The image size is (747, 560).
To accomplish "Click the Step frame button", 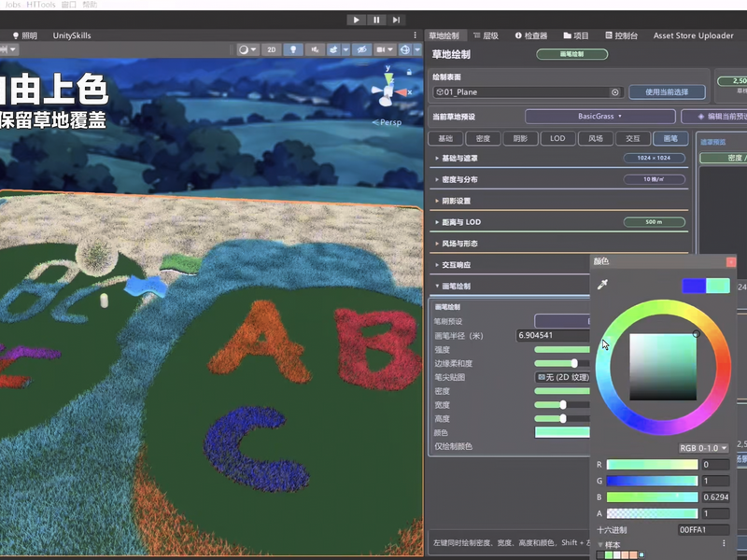I will pyautogui.click(x=396, y=20).
